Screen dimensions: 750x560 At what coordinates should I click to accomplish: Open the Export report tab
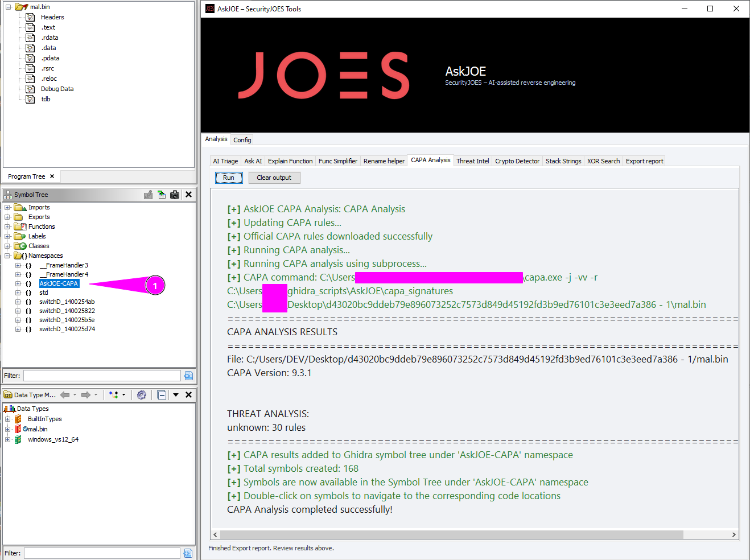pos(644,161)
